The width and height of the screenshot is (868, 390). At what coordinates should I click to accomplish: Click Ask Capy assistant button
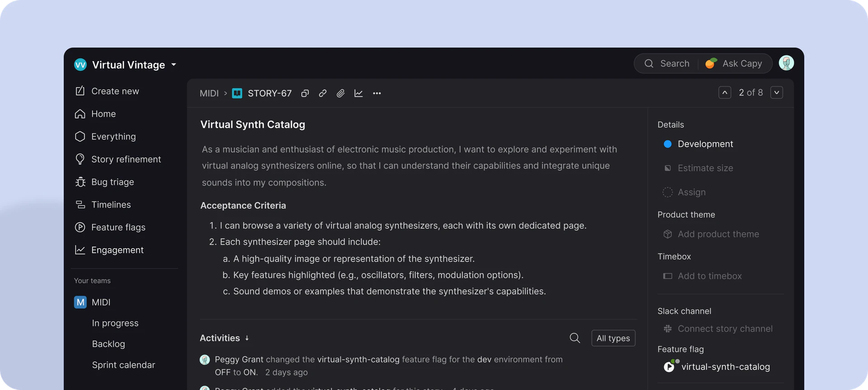click(x=735, y=64)
